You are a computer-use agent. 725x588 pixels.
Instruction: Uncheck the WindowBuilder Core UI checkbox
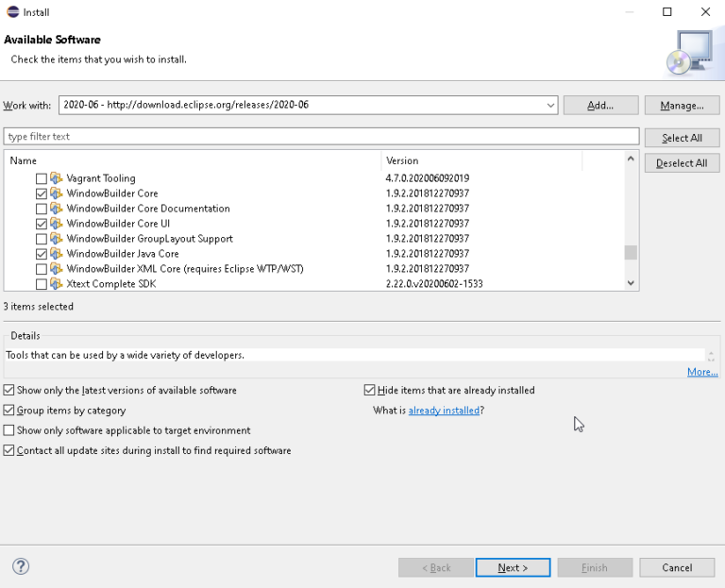click(x=42, y=224)
